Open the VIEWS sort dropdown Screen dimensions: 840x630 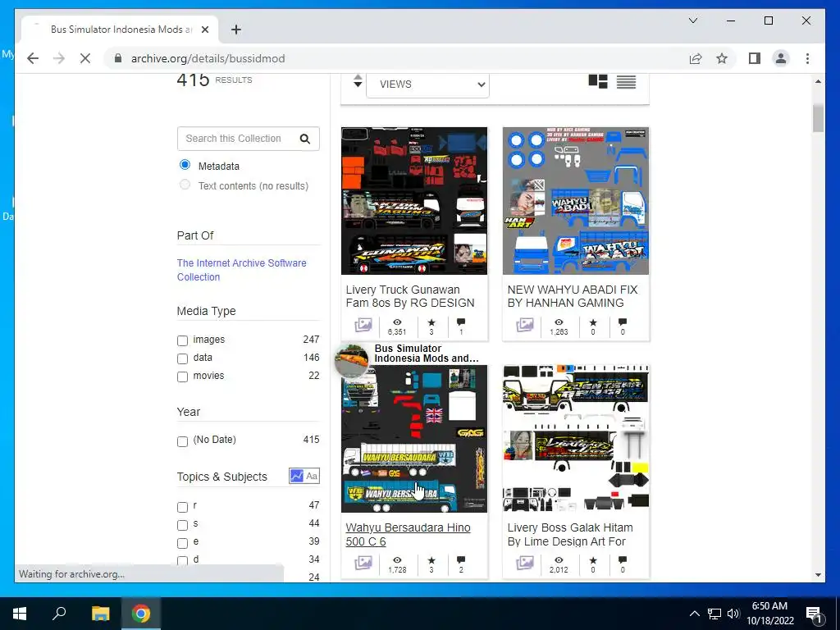pos(427,84)
